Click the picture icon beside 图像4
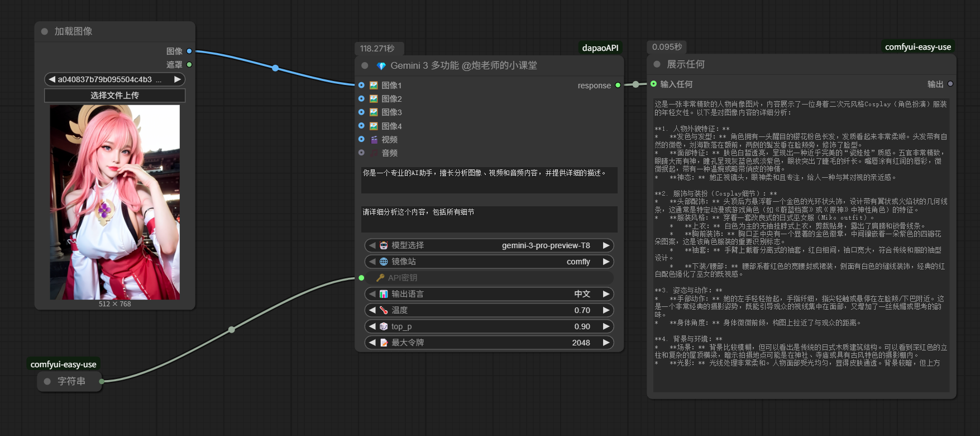Image resolution: width=980 pixels, height=436 pixels. tap(374, 126)
